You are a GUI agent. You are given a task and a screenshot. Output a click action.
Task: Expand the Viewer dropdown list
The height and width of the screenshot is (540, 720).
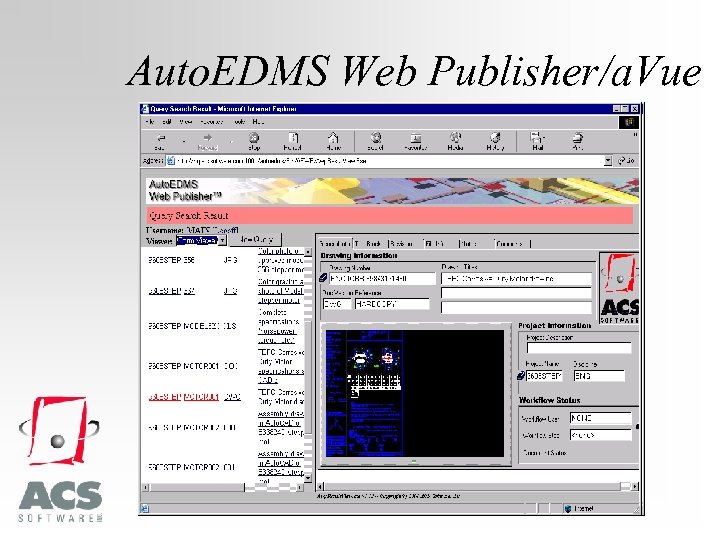pyautogui.click(x=222, y=241)
